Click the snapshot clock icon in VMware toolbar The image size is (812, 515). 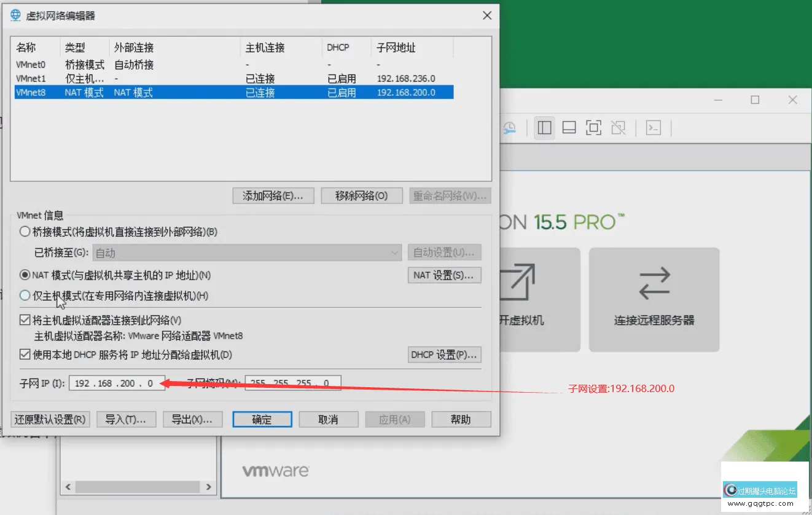(x=510, y=127)
